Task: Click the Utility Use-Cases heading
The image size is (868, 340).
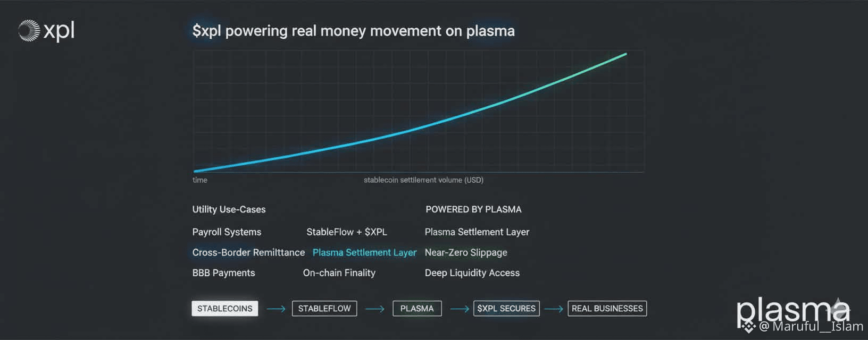Action: pos(229,209)
